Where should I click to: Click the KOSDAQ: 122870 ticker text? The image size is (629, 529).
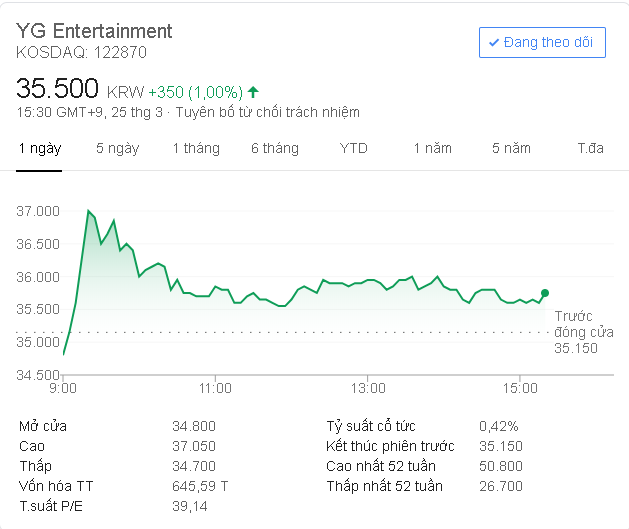click(81, 52)
